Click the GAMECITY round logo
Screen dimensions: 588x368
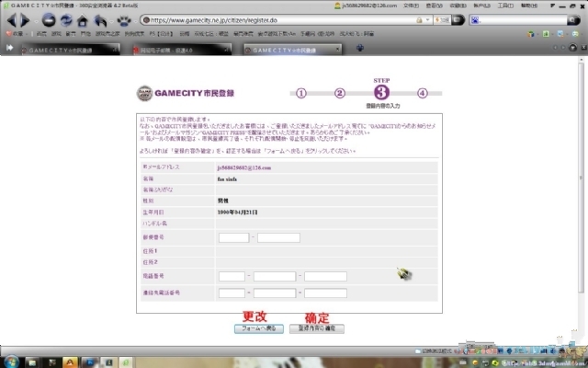point(144,93)
